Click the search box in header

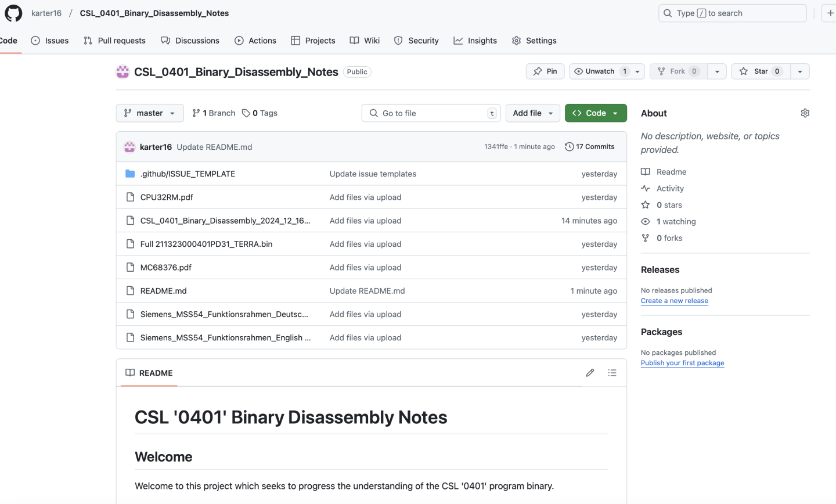(x=733, y=13)
